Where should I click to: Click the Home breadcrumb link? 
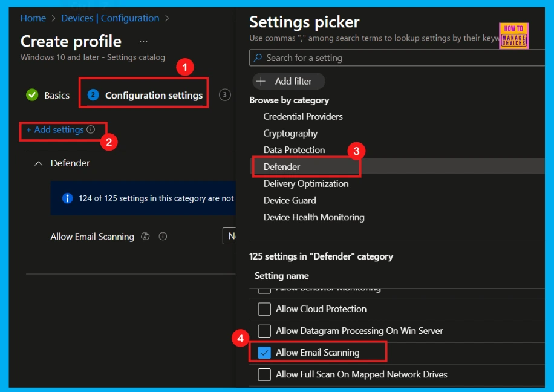pyautogui.click(x=33, y=18)
